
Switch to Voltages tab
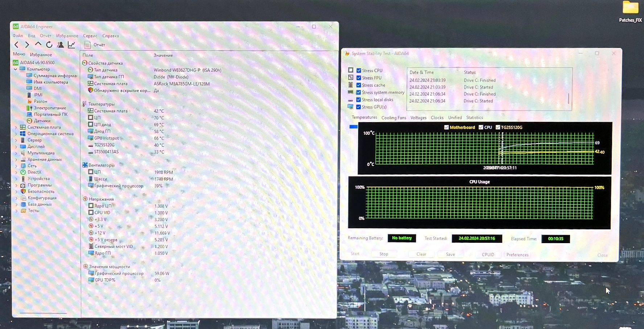point(418,118)
